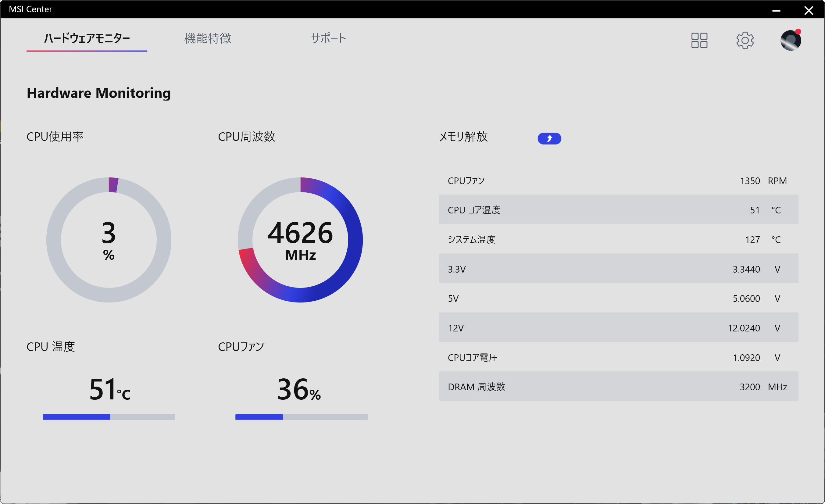
Task: Minimize the MSI Center window
Action: (776, 10)
